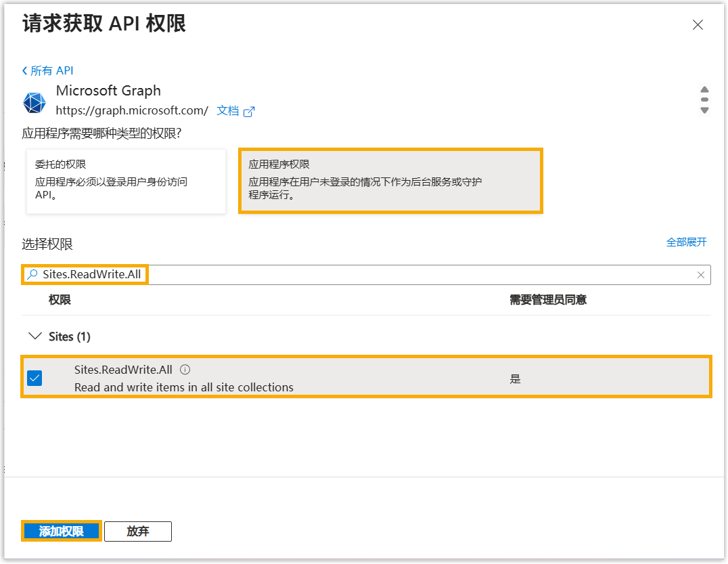728x564 pixels.
Task: Click the info icon beside Sites.ReadWrite.All
Action: [x=185, y=370]
